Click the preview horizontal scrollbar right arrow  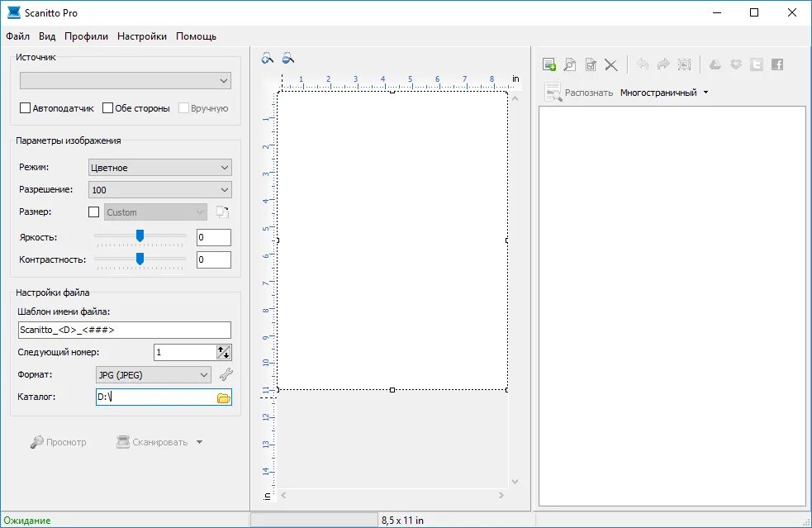pyautogui.click(x=501, y=495)
